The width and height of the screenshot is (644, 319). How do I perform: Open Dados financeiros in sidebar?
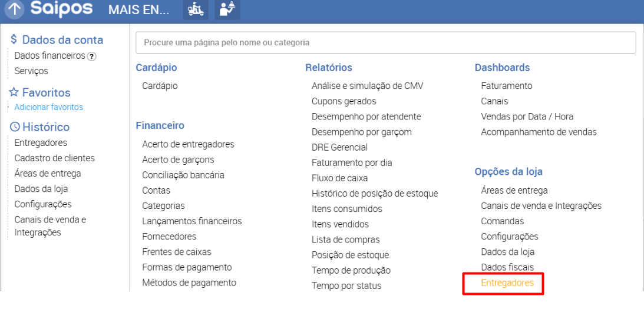(x=49, y=55)
